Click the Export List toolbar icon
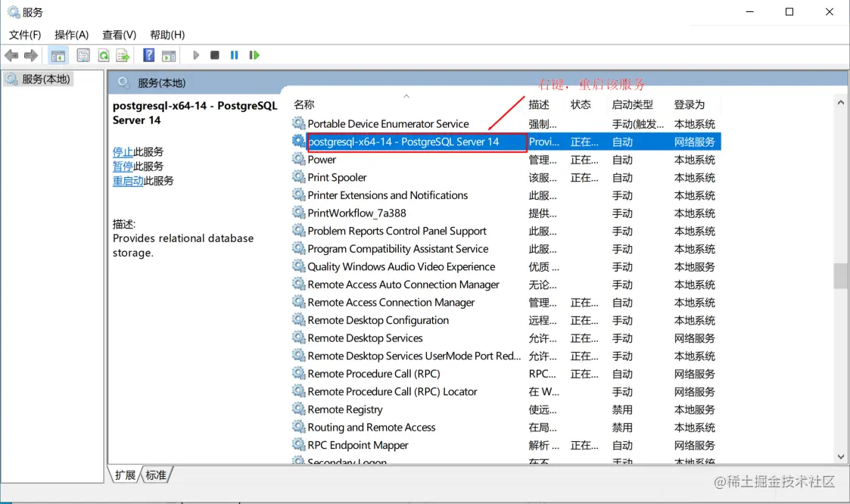Viewport: 850px width, 504px height. [x=123, y=55]
